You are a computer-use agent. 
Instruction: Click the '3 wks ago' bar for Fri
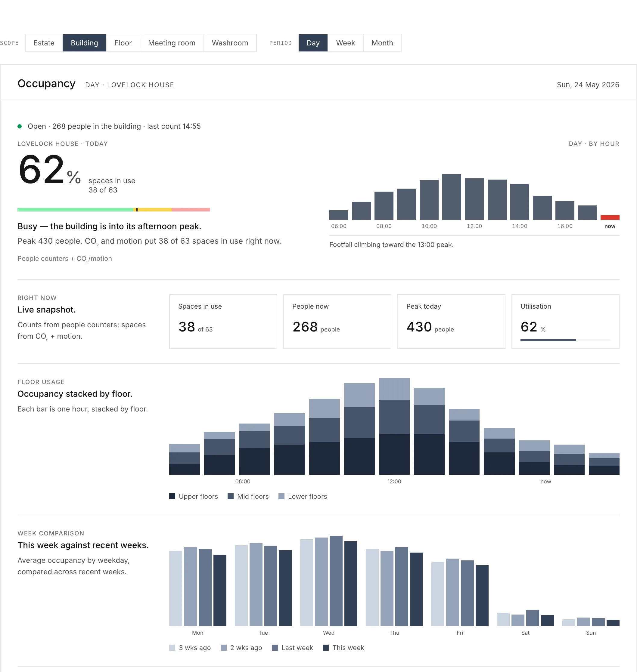438,594
